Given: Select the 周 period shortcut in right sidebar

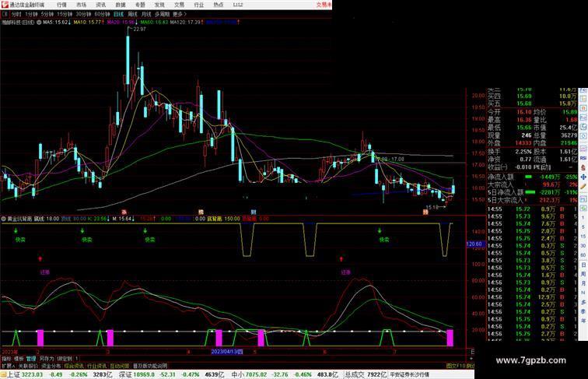Looking at the screenshot, I should point(583,274).
